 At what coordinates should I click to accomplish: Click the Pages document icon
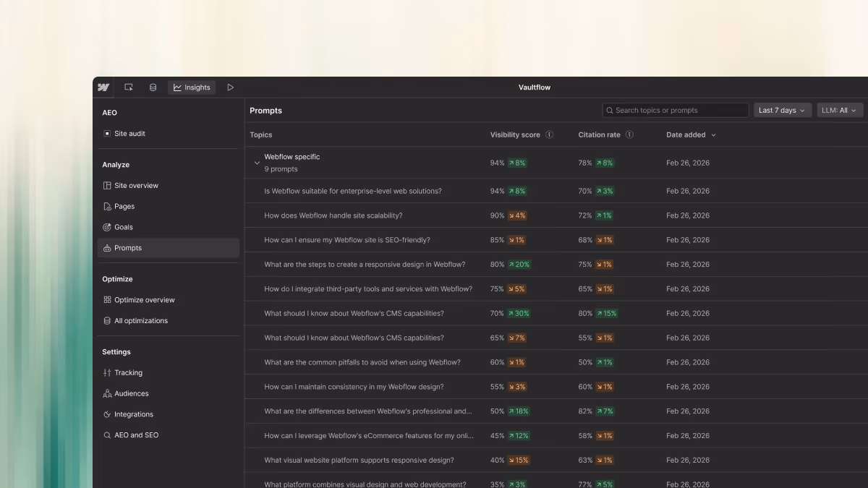(x=107, y=207)
